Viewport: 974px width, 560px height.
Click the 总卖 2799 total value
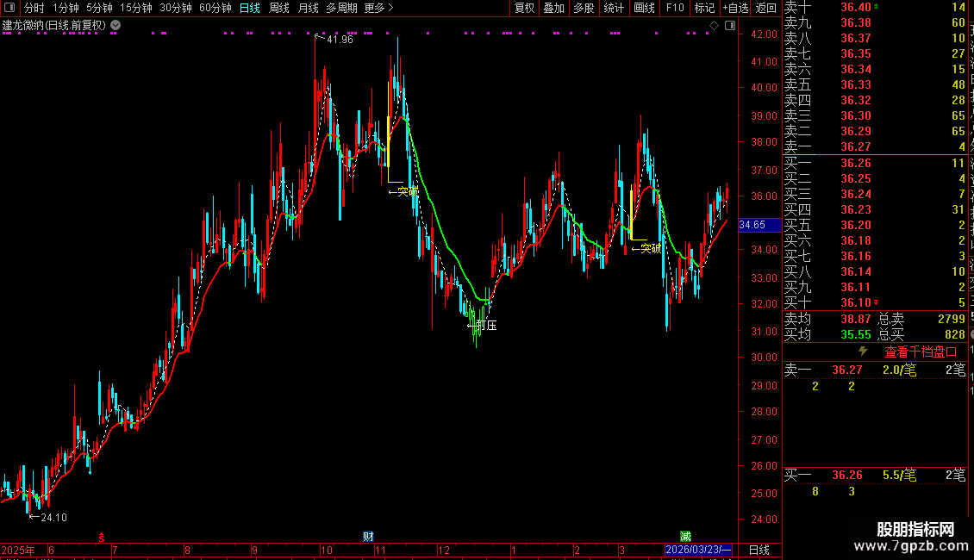click(x=951, y=319)
